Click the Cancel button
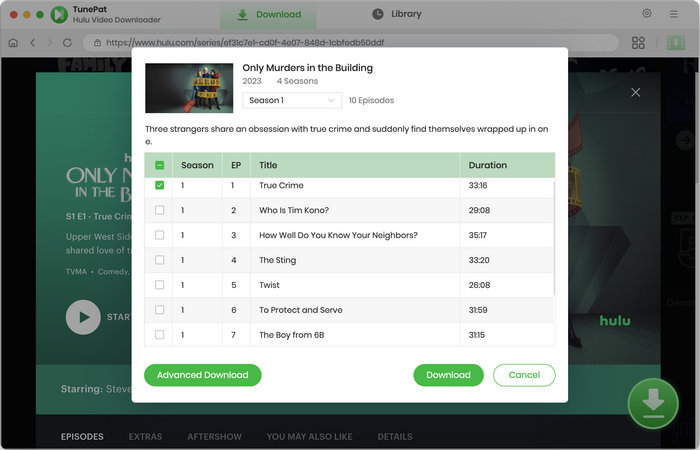The height and width of the screenshot is (450, 700). point(524,375)
